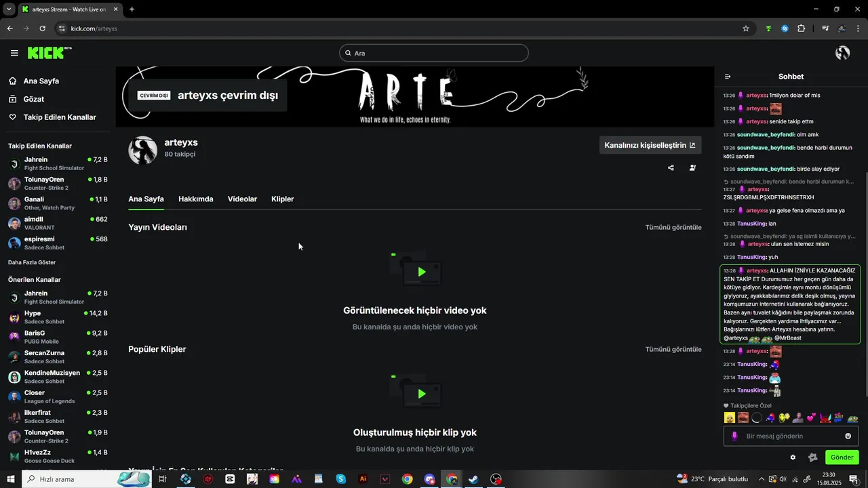The width and height of the screenshot is (868, 488).
Task: Select the green frog emote
Action: click(x=852, y=418)
